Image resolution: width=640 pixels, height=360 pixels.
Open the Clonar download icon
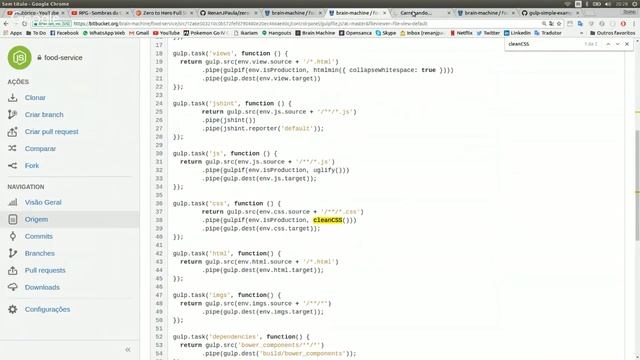point(13,98)
